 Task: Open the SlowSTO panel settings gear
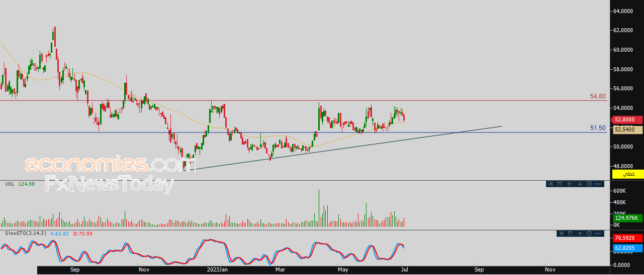click(589, 233)
